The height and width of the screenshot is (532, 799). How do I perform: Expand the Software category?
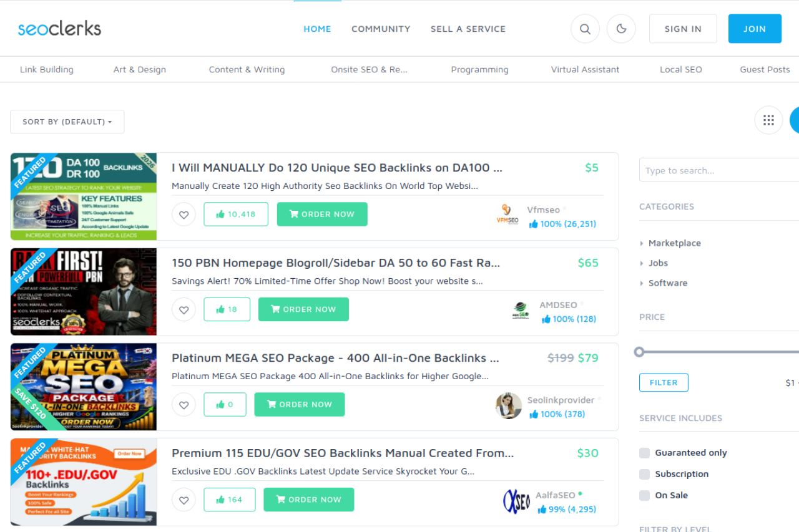(x=668, y=283)
